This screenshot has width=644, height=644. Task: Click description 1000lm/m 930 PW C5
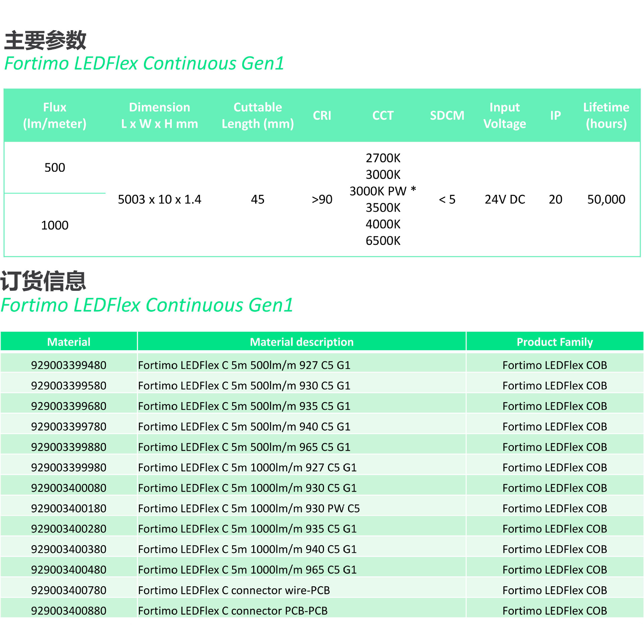(249, 508)
